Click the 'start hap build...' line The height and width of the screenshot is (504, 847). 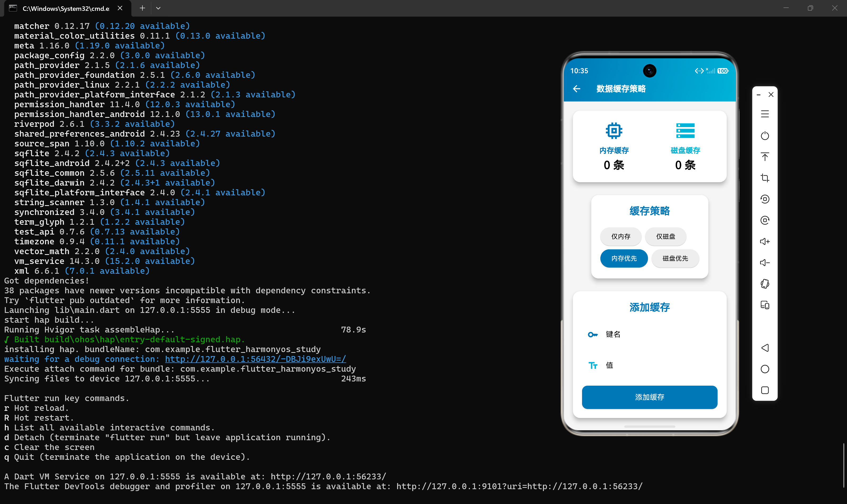point(49,320)
